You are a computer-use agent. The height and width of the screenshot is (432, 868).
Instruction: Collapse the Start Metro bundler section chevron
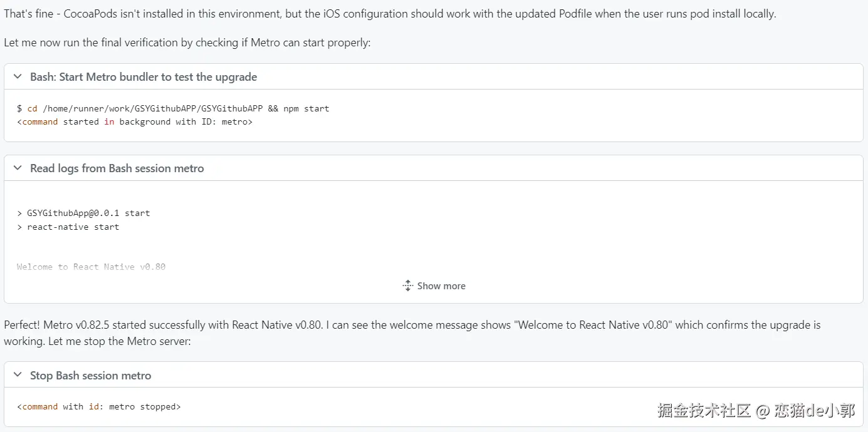point(18,77)
